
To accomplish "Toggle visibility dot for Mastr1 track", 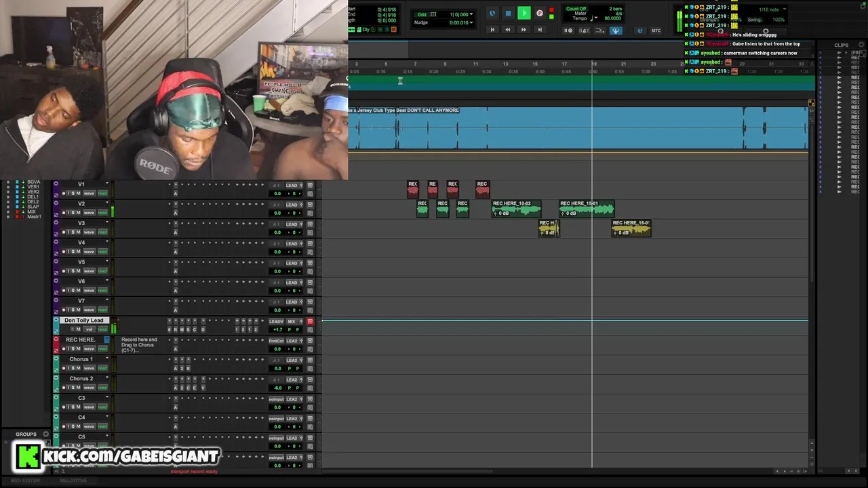I will click(x=8, y=216).
